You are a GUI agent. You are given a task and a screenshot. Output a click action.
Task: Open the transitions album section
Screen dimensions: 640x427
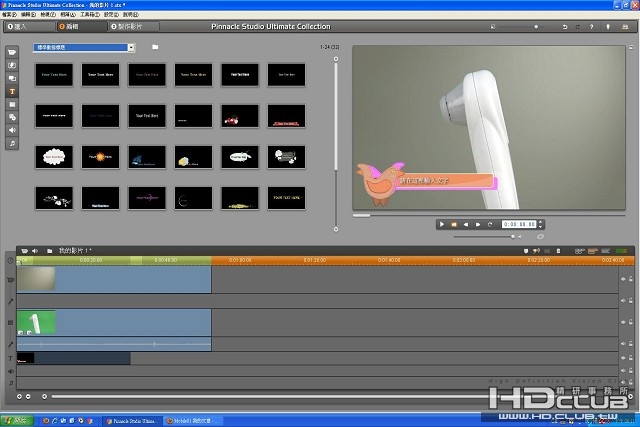(12, 65)
